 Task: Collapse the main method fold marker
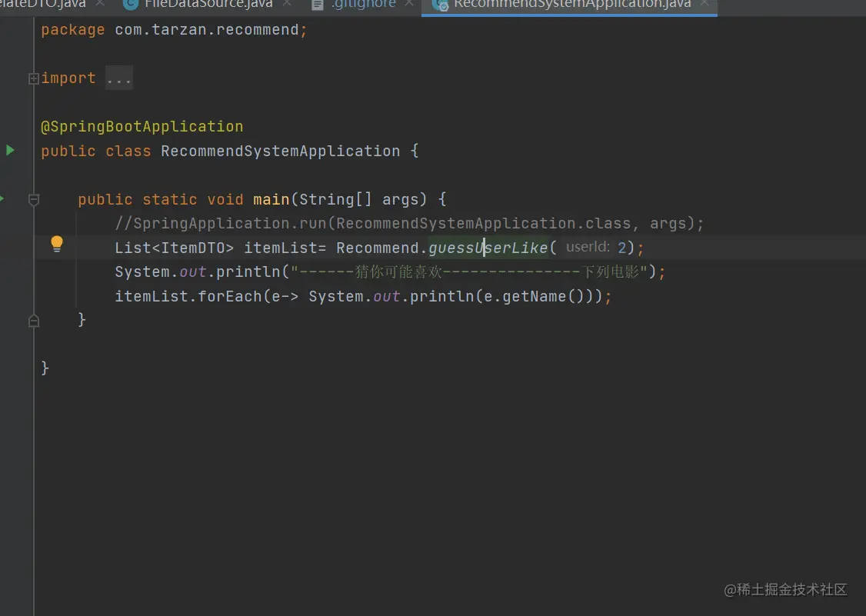point(34,199)
